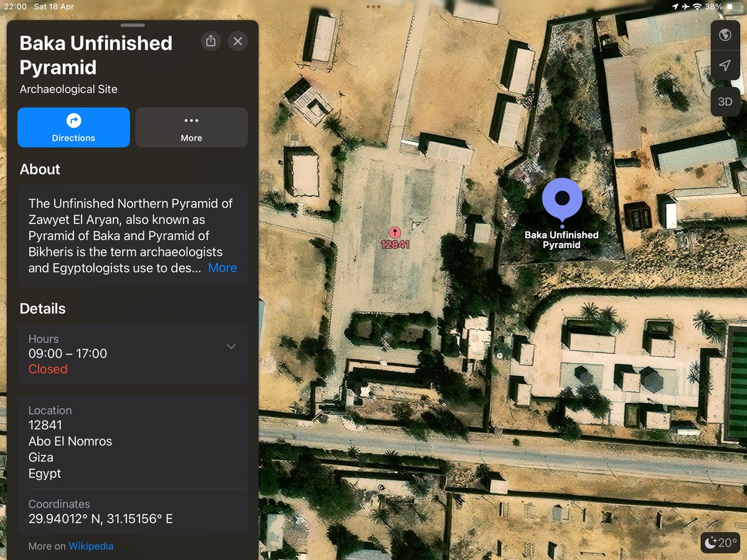Screen dimensions: 747x560
Task: Open the map mode globe button
Action: (x=725, y=35)
